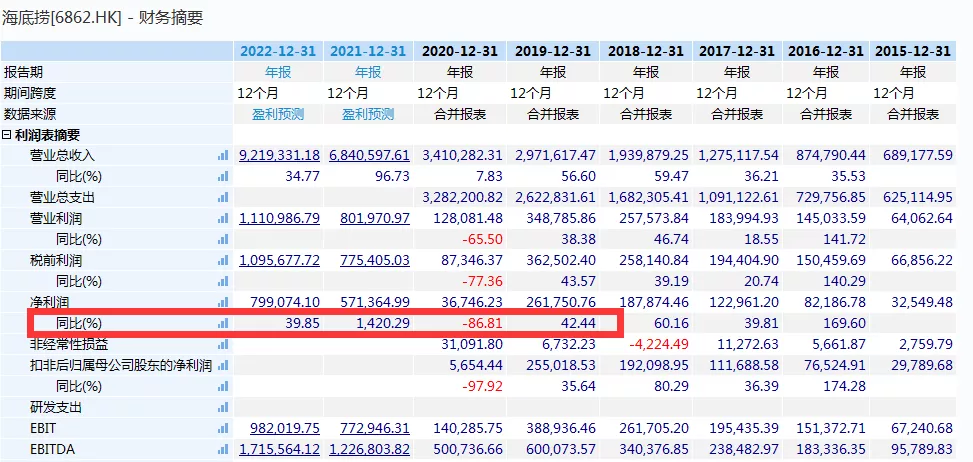Open chart icon for 扣非后归属母公司股东的净利润
The width and height of the screenshot is (973, 462).
point(223,365)
